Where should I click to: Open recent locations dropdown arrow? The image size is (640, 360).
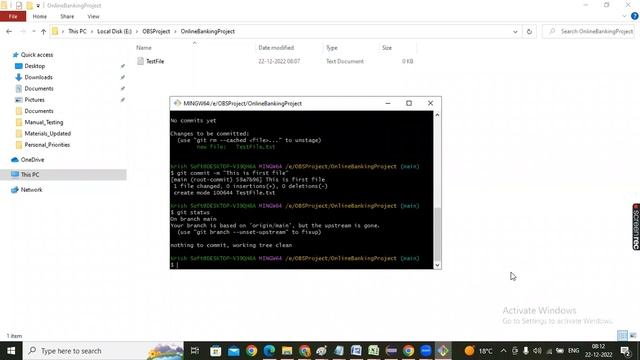(x=33, y=31)
